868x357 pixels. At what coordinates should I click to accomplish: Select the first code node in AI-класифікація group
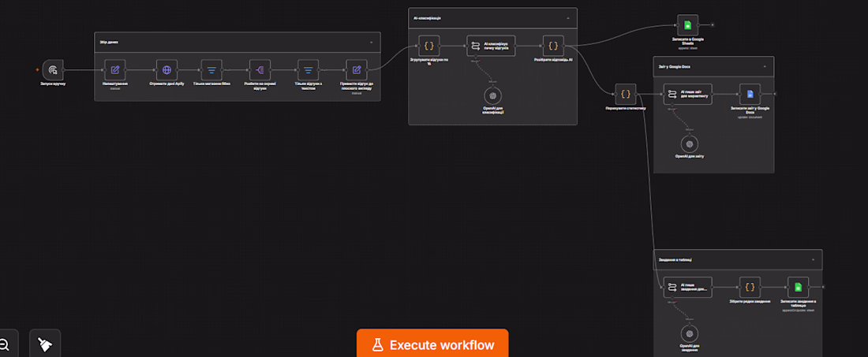tap(428, 46)
